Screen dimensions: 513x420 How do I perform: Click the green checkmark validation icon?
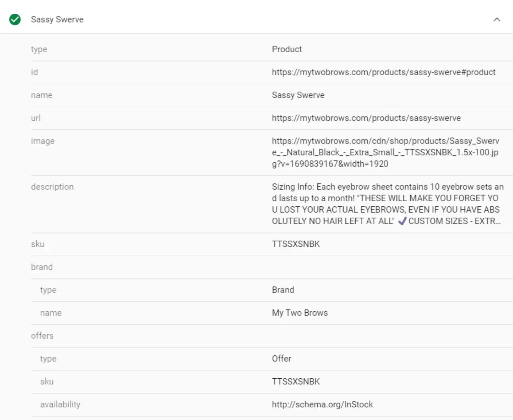[15, 19]
